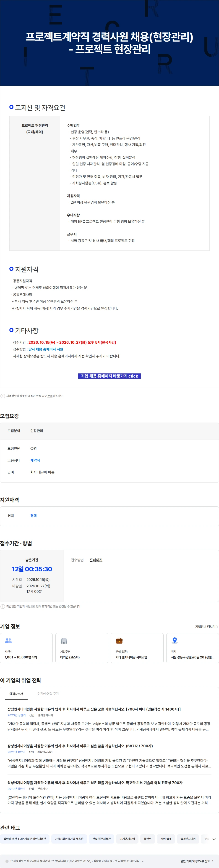Select the 잡아바 추천 TOP 기업 온라인 채용관 tag

click(25, 839)
